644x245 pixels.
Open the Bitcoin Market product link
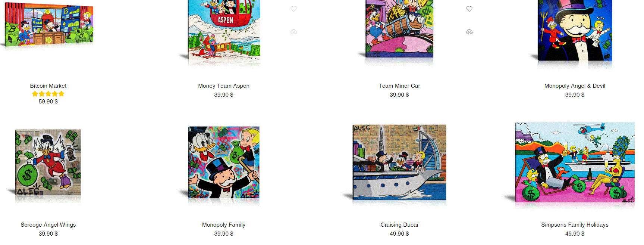[48, 86]
